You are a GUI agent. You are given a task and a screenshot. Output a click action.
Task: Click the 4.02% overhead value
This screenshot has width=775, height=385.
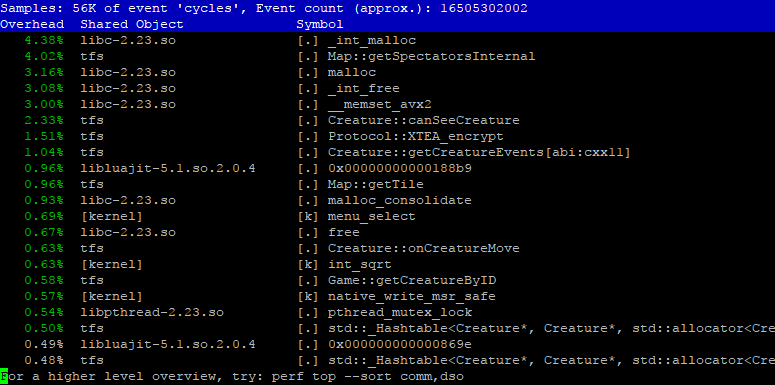(44, 56)
